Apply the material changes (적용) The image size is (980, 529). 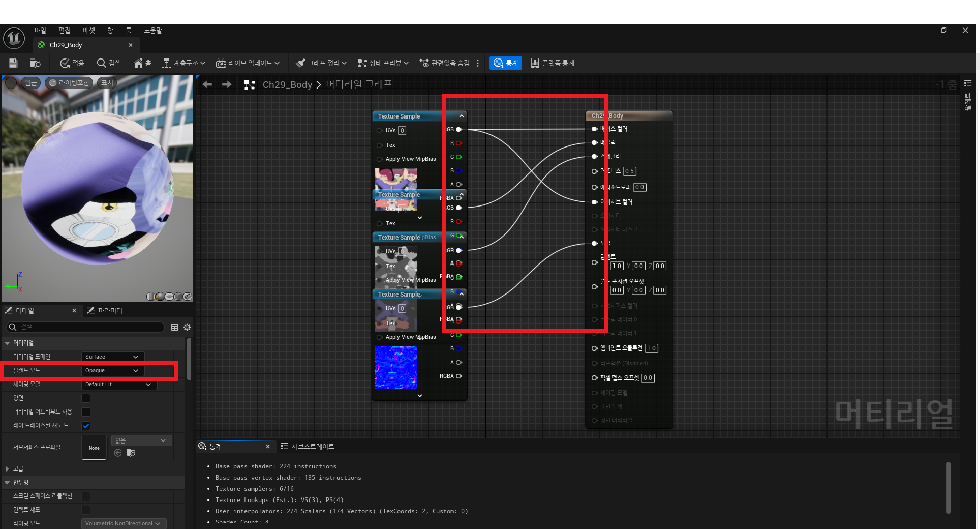[72, 63]
